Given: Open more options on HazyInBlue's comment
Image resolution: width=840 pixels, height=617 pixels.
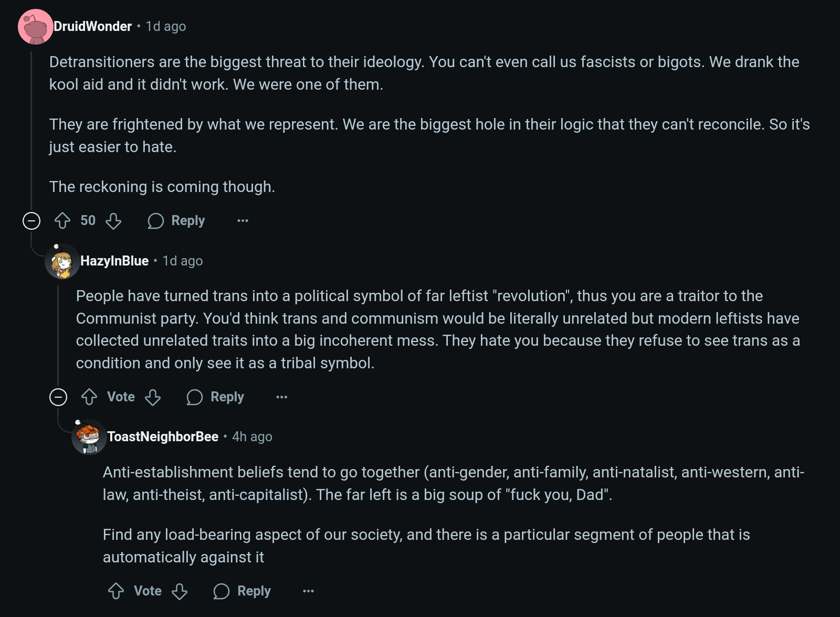Looking at the screenshot, I should pyautogui.click(x=282, y=397).
